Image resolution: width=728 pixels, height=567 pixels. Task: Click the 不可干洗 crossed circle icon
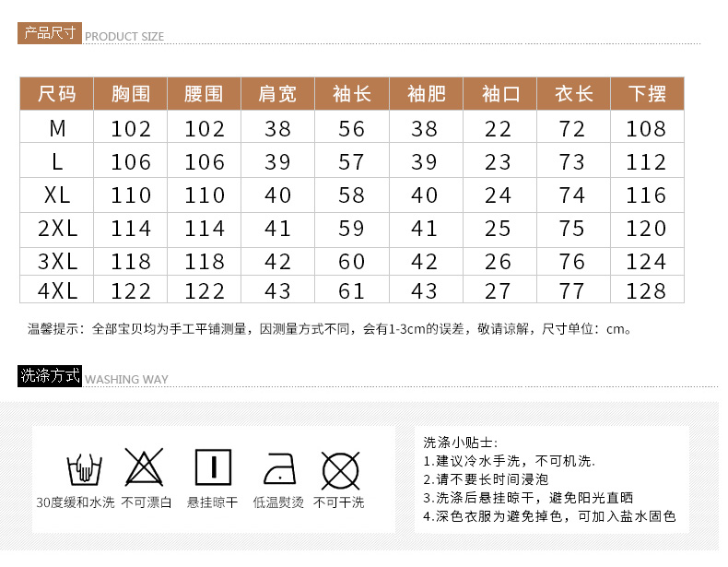[340, 470]
